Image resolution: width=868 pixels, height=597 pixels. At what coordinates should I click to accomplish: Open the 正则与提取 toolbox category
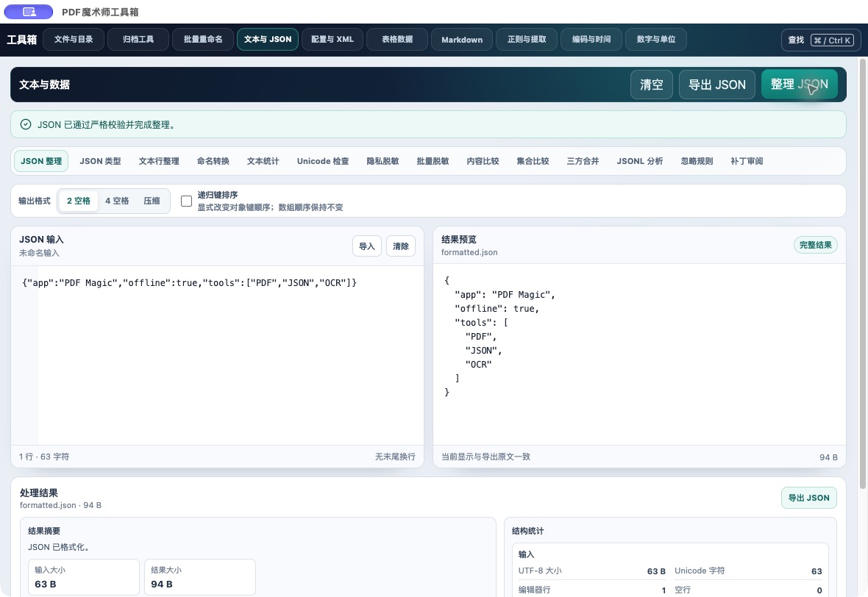coord(527,39)
